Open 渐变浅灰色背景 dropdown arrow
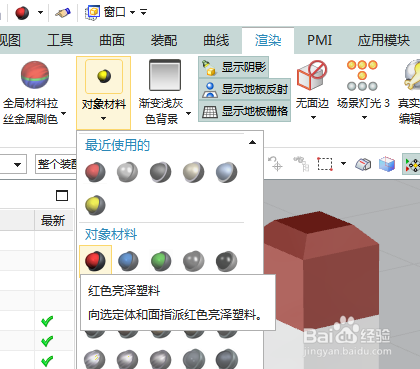The height and width of the screenshot is (369, 420). pos(188,113)
